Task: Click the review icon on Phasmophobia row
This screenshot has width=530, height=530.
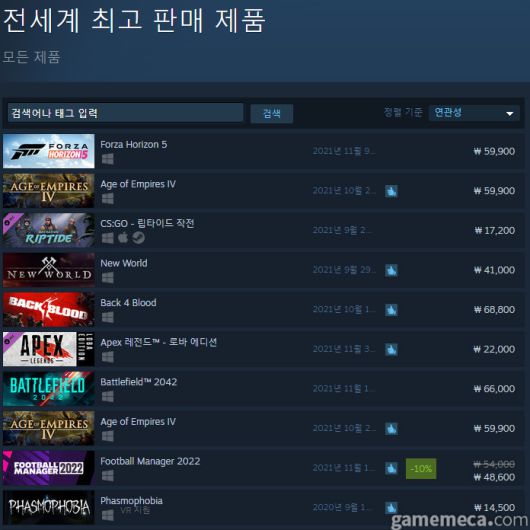Action: tap(391, 508)
